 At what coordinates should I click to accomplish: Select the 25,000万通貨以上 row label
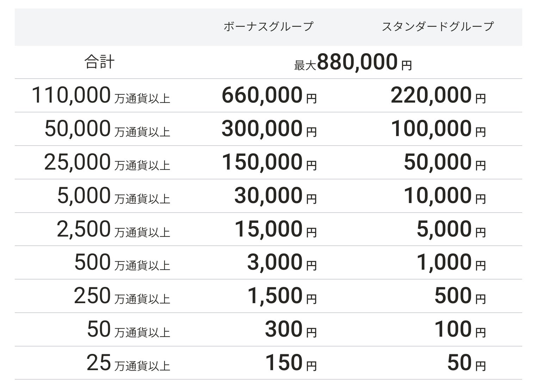pos(107,162)
